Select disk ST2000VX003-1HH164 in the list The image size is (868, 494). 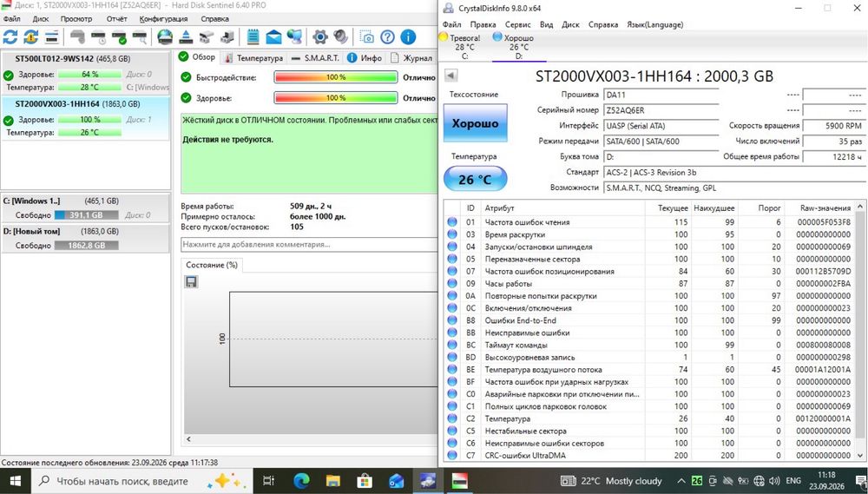[85, 119]
